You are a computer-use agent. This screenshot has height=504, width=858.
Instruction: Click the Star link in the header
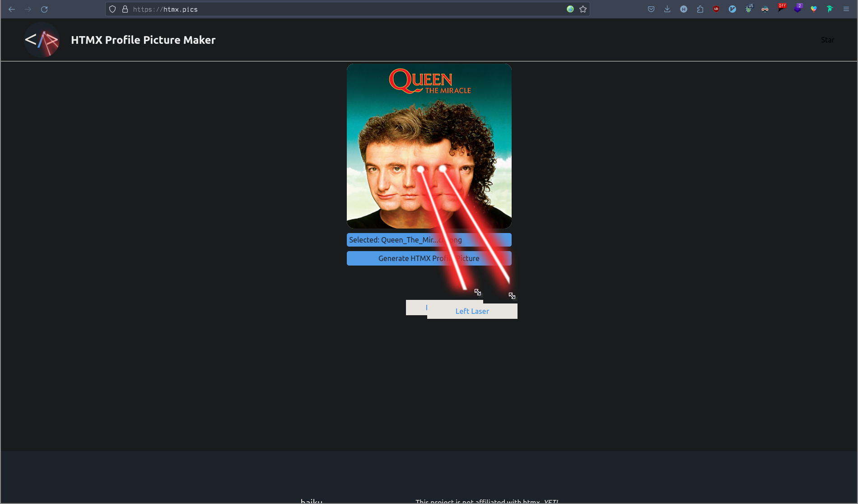click(x=827, y=40)
